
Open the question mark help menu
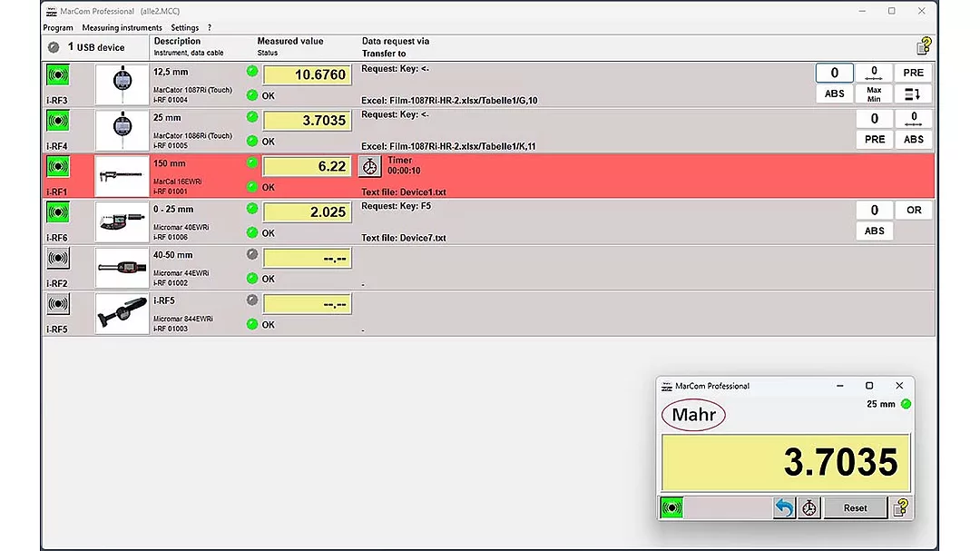point(210,27)
